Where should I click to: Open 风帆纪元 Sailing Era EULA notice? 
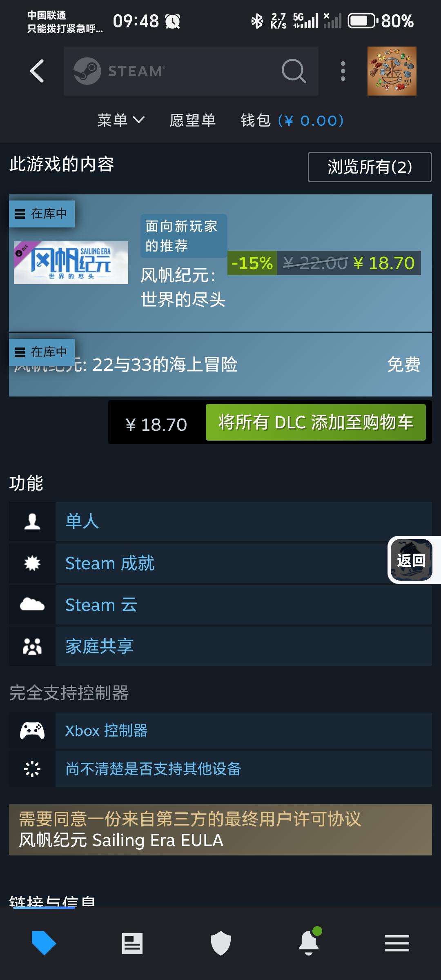click(x=220, y=830)
